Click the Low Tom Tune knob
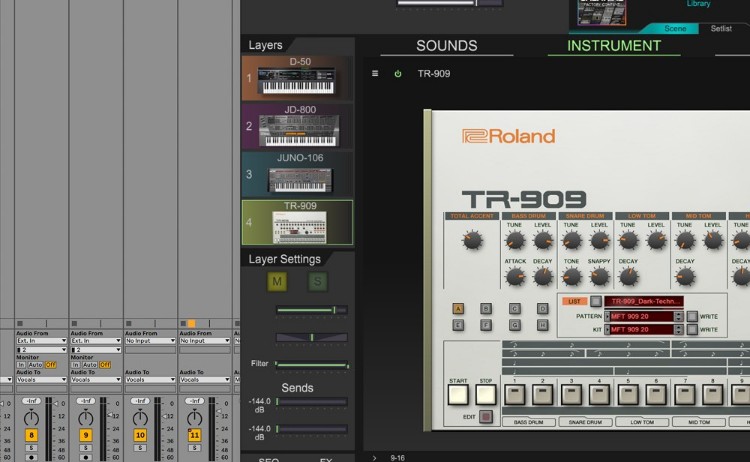The image size is (750, 462). click(x=629, y=241)
